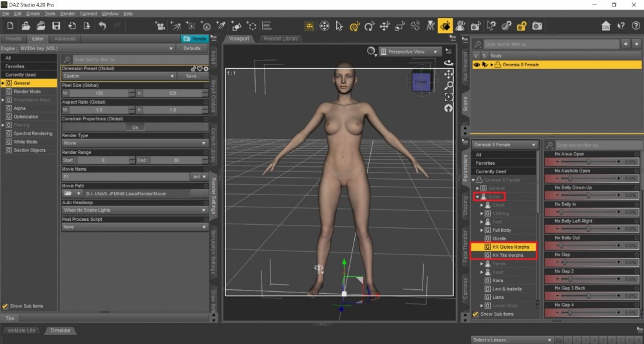
Task: Click the Export file icon
Action: click(x=87, y=26)
